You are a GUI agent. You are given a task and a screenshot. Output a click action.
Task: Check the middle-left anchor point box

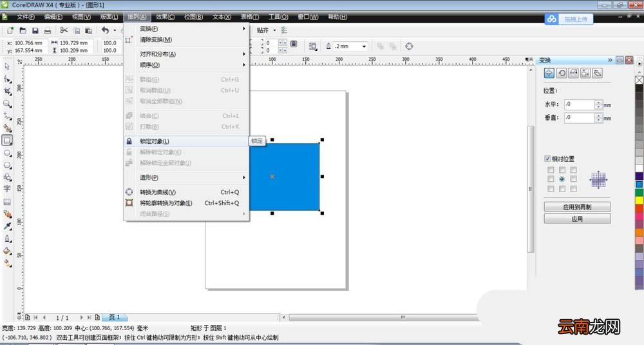click(x=551, y=179)
